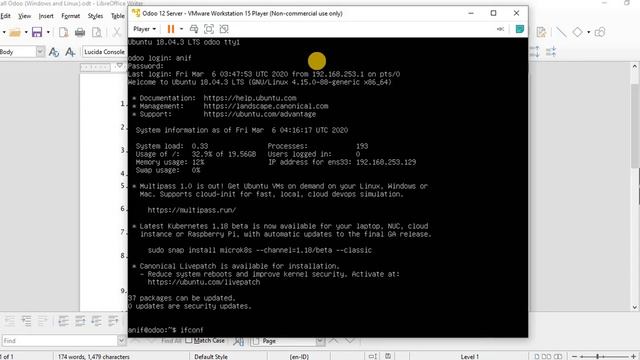Open the Open folder dropdown arrow
The width and height of the screenshot is (640, 360).
pyautogui.click(x=26, y=32)
